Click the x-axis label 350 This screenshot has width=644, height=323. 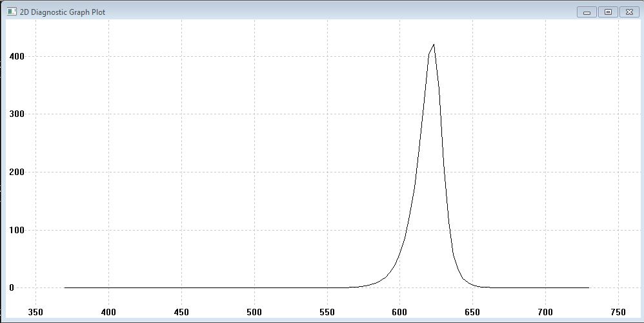click(35, 312)
